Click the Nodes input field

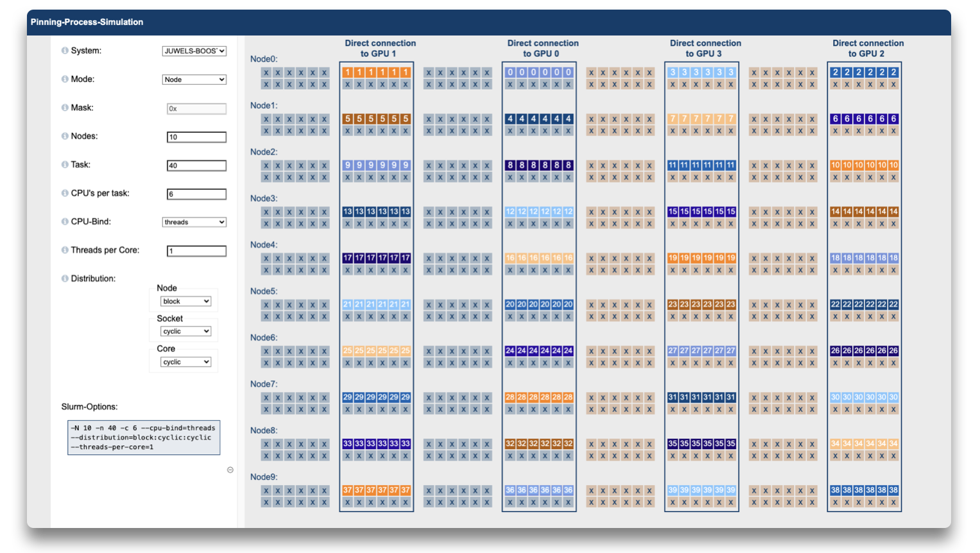coord(196,137)
